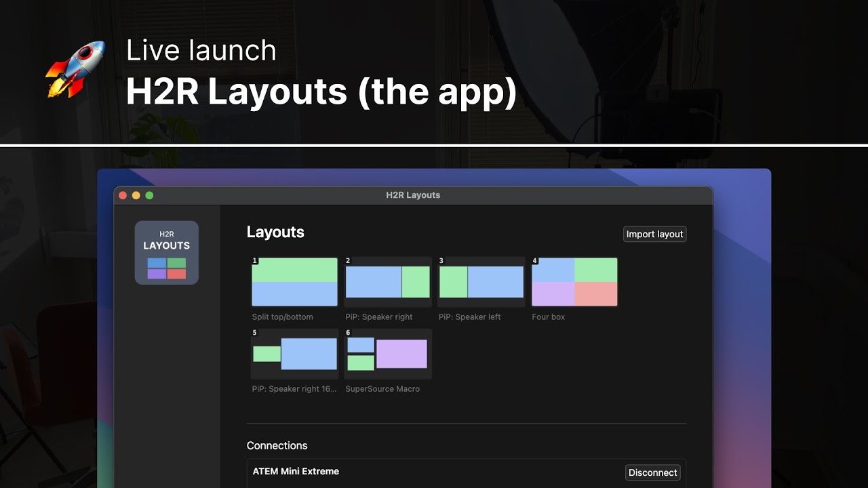The height and width of the screenshot is (488, 868).
Task: Select the PiP: Speaker right 16 layout thumbnail
Action: pyautogui.click(x=294, y=354)
